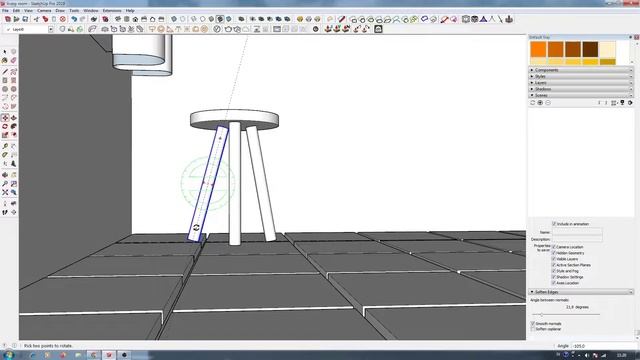The image size is (640, 360).
Task: Select the Rotate tool
Action: pyautogui.click(x=5, y=127)
